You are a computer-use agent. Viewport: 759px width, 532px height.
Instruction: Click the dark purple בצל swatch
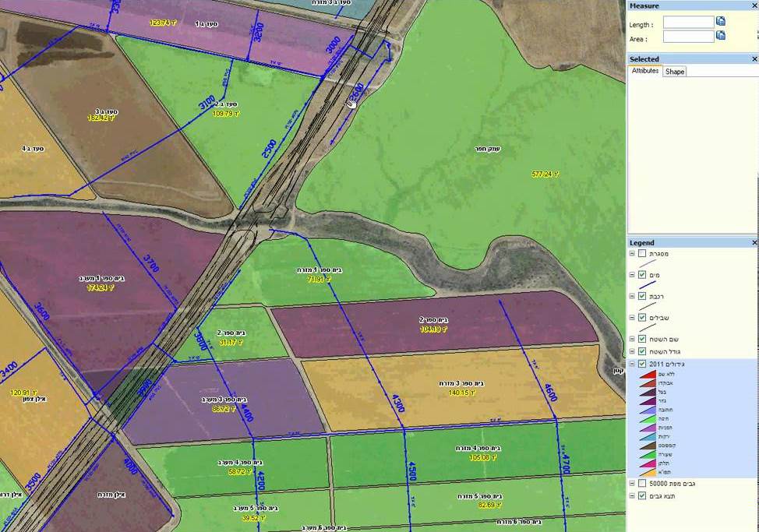tap(648, 392)
